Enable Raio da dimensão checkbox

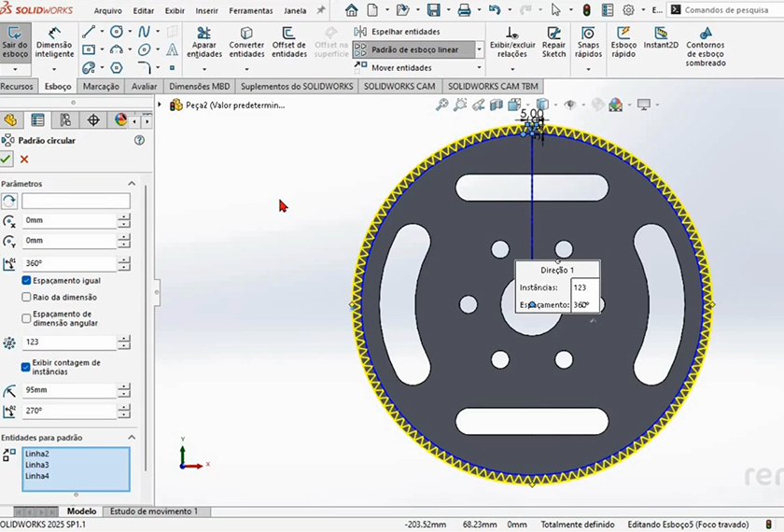pyautogui.click(x=26, y=297)
